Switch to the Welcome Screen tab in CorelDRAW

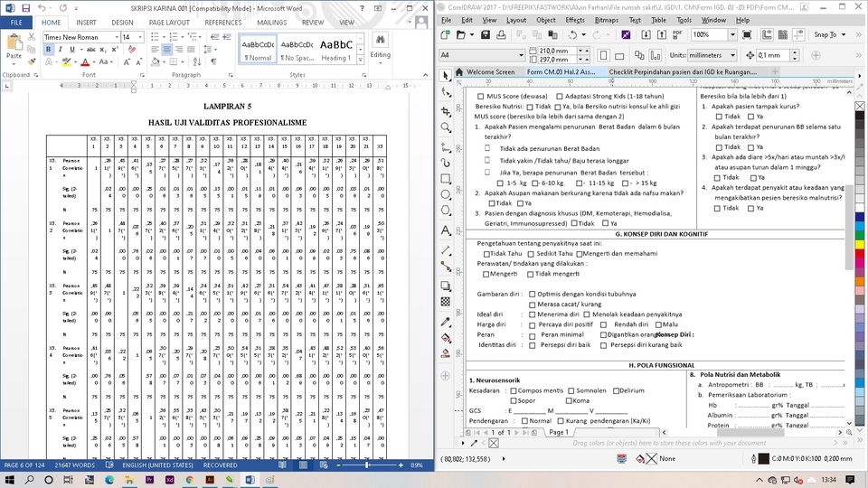(490, 72)
